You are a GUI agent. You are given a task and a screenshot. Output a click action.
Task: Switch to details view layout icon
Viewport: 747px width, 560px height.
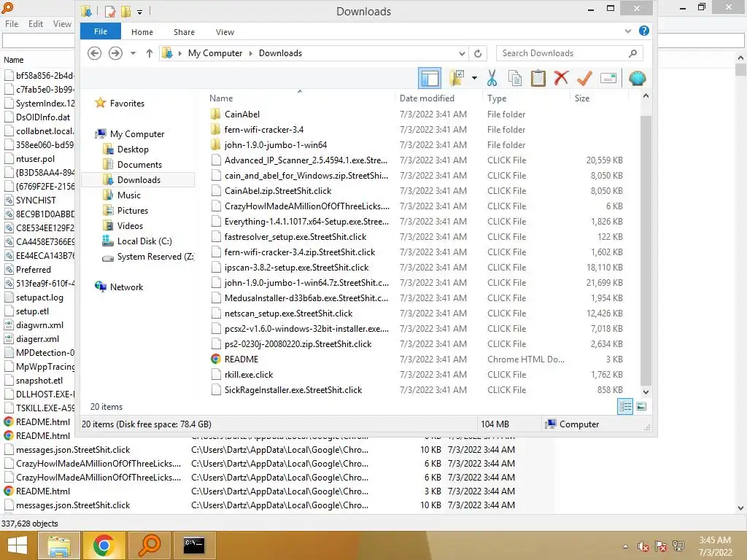click(625, 407)
